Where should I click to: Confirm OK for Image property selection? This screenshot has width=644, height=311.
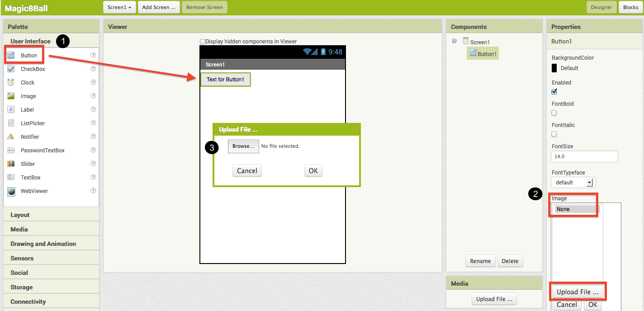pos(593,305)
